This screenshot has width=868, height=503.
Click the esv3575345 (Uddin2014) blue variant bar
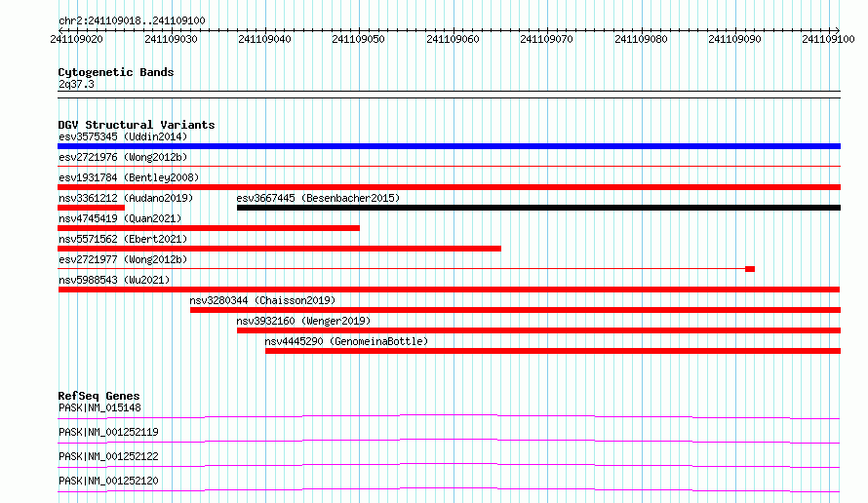click(449, 146)
